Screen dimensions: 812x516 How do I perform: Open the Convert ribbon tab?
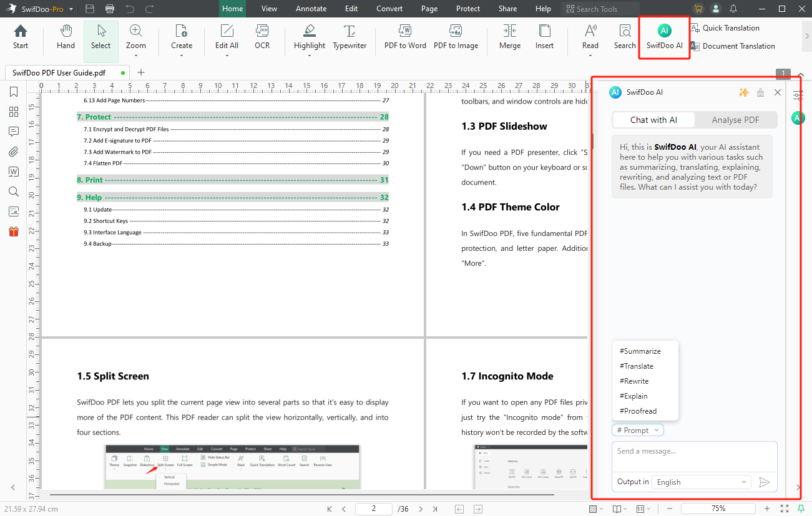[x=389, y=9]
